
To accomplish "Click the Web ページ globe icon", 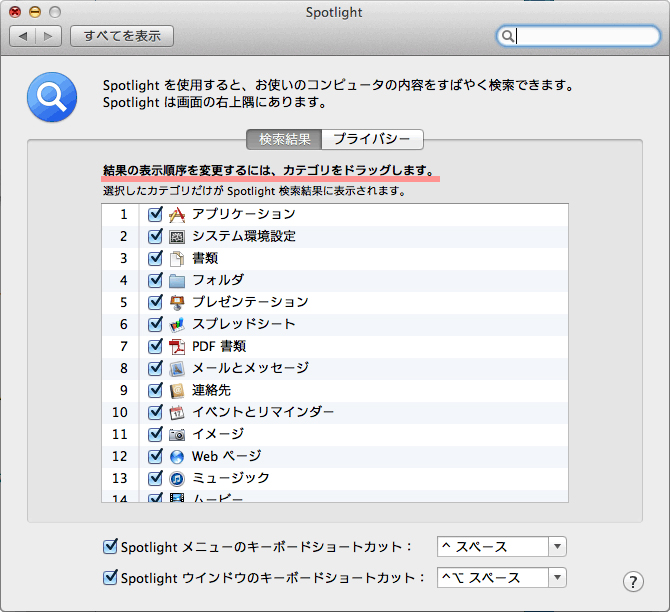I will [177, 457].
